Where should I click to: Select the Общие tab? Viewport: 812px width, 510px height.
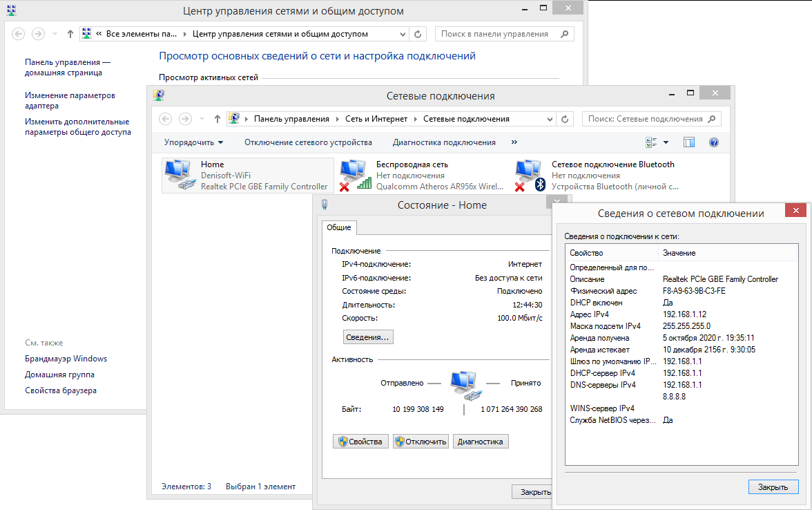(x=339, y=227)
